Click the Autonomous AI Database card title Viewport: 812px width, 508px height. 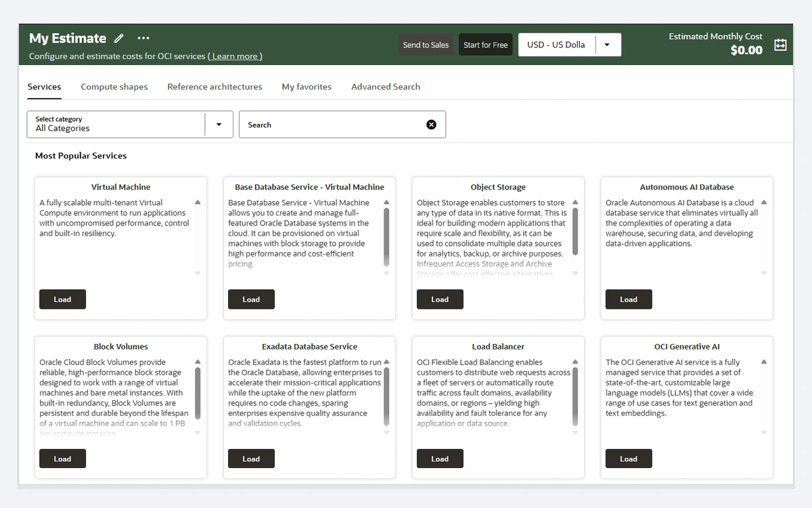(687, 187)
